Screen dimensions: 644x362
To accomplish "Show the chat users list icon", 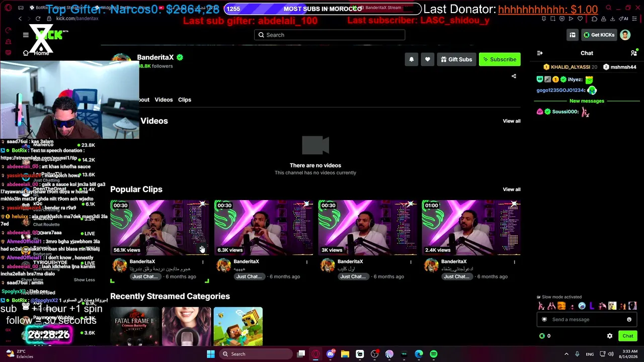I will (634, 53).
